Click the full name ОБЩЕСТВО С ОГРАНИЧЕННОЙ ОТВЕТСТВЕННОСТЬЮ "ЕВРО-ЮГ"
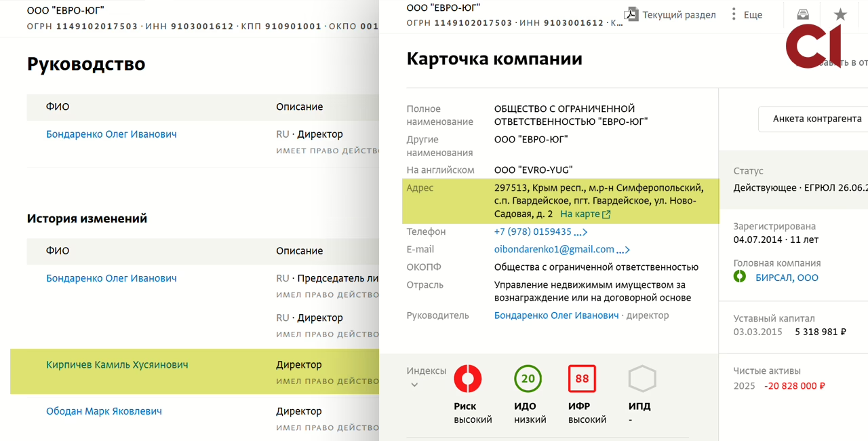The image size is (868, 441). coord(571,115)
